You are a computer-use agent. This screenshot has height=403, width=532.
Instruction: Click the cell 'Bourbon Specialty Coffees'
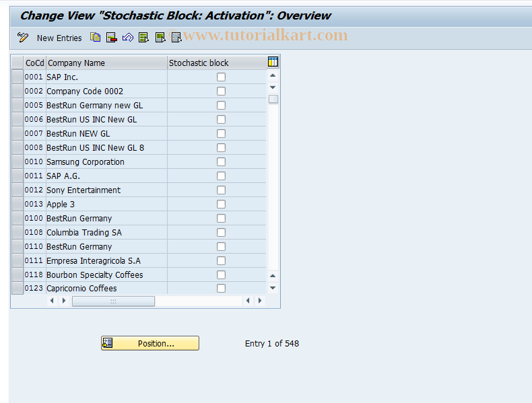tap(106, 275)
